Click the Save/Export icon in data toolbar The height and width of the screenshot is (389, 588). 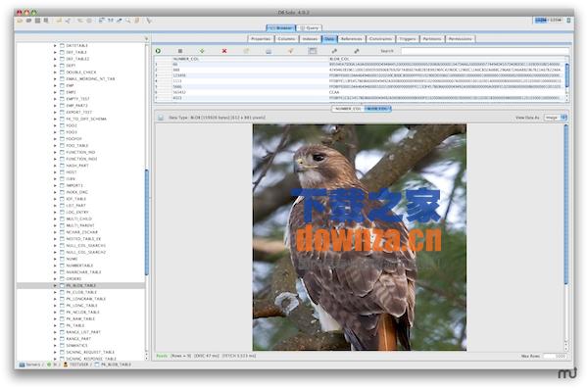click(269, 51)
